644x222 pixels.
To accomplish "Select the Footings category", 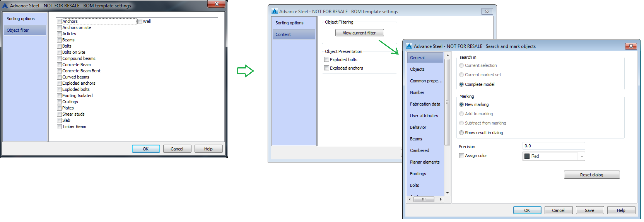I will coord(425,174).
